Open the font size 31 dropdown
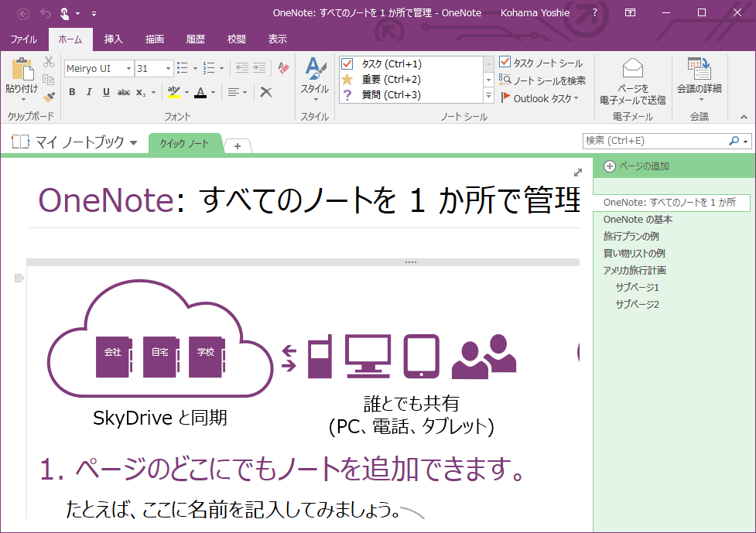The height and width of the screenshot is (533, 756). (x=168, y=69)
